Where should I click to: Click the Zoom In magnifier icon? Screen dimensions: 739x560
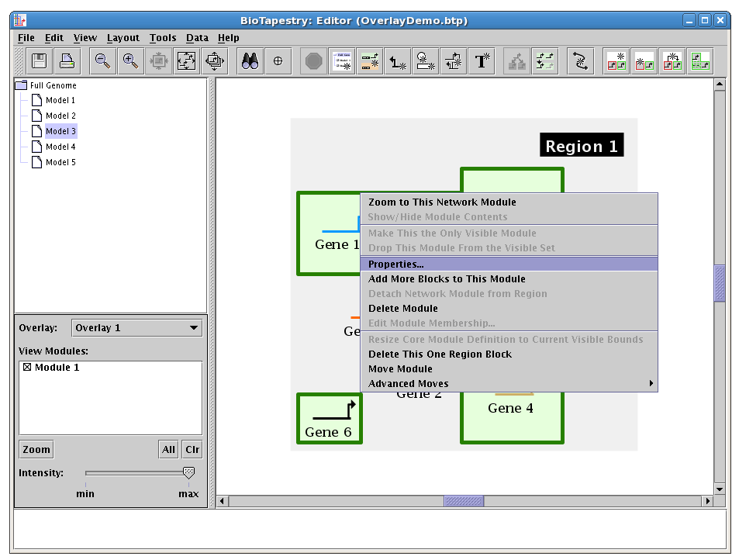tap(130, 61)
